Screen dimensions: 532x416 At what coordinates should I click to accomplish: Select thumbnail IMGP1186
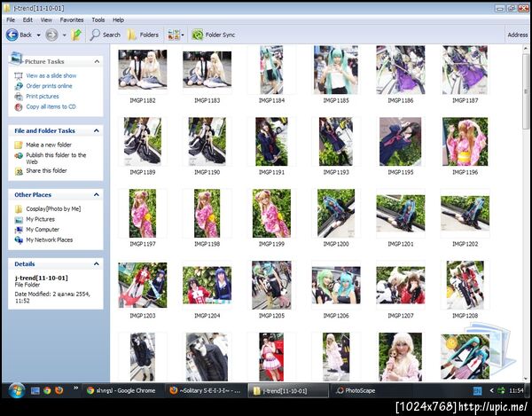point(401,70)
